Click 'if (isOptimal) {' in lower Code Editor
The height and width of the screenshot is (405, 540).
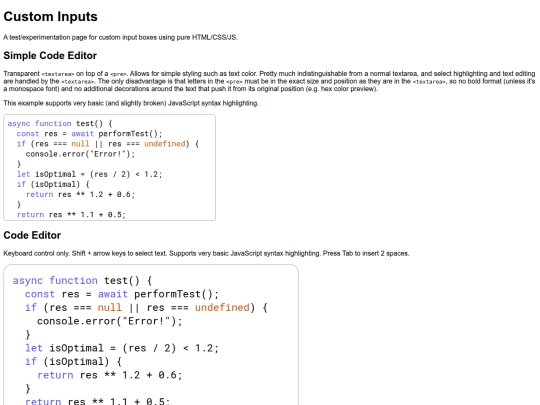pos(73,362)
